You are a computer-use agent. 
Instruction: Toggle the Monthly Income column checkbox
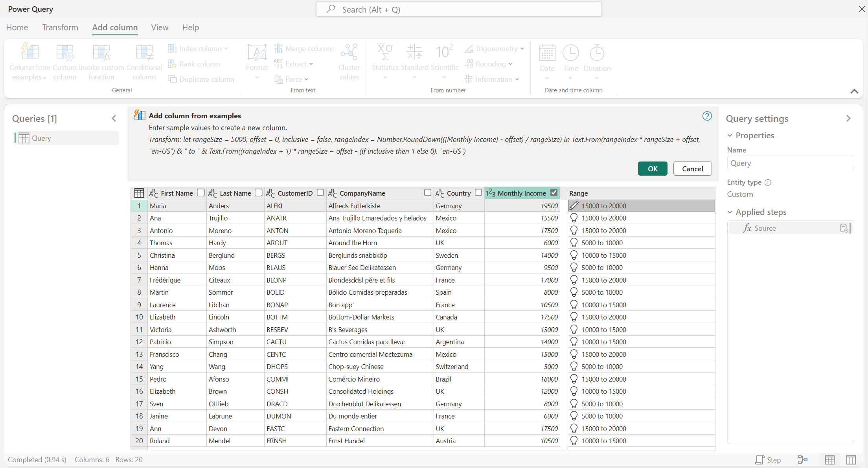coord(554,193)
